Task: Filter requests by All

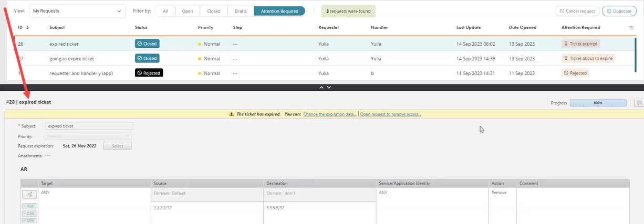Action: (165, 11)
